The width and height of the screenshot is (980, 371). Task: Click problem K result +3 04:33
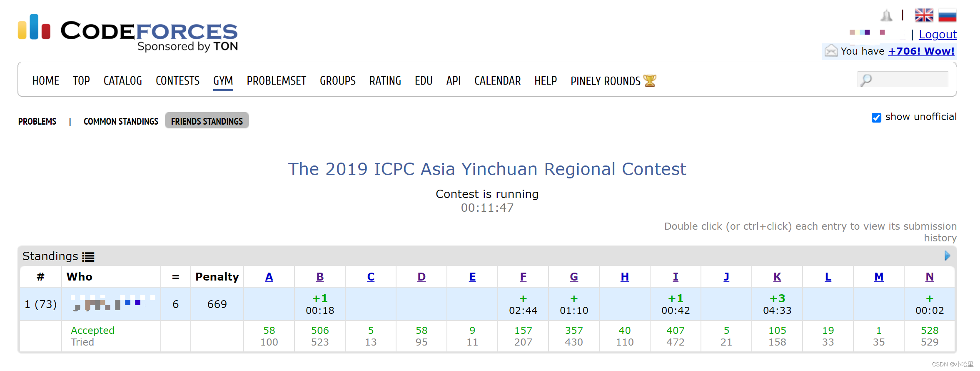tap(777, 304)
